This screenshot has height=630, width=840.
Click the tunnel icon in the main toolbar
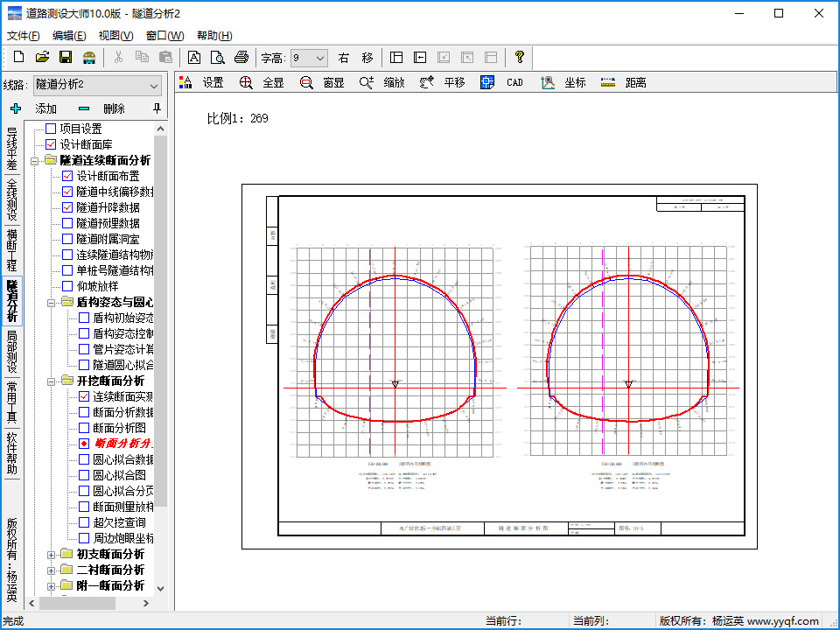[x=89, y=58]
